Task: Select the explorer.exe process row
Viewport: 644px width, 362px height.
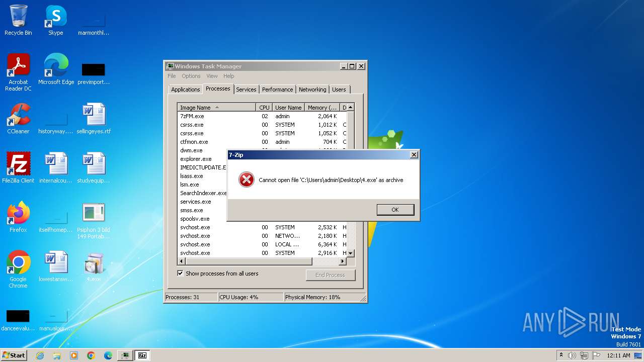Action: tap(202, 159)
